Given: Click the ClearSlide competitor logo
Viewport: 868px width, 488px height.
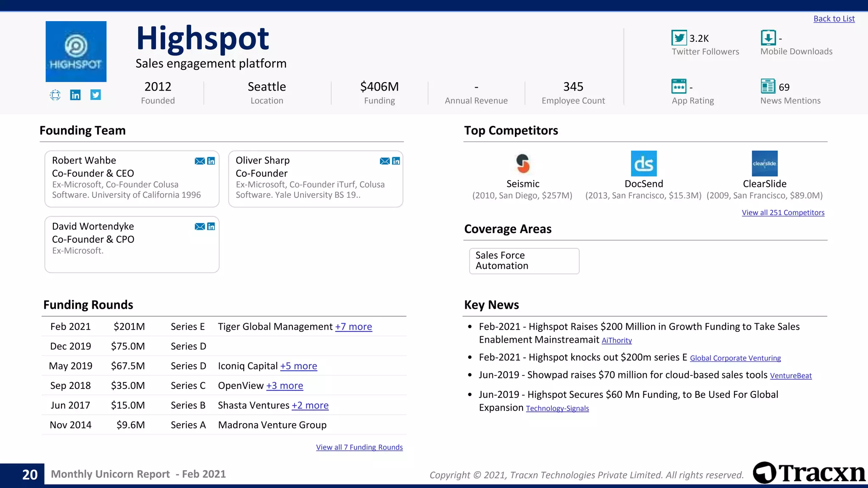Looking at the screenshot, I should click(x=765, y=164).
